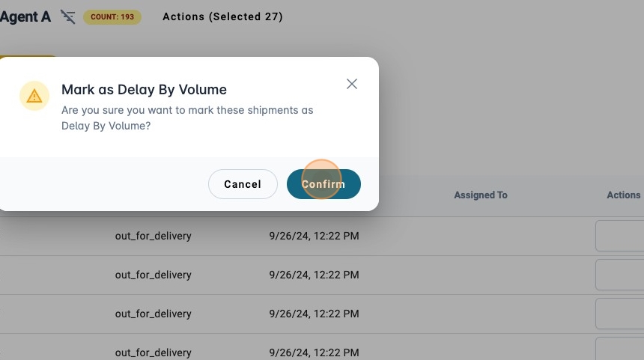Screen dimensions: 644x360
Task: Open the Actions (Selected 27) menu
Action: (x=222, y=16)
